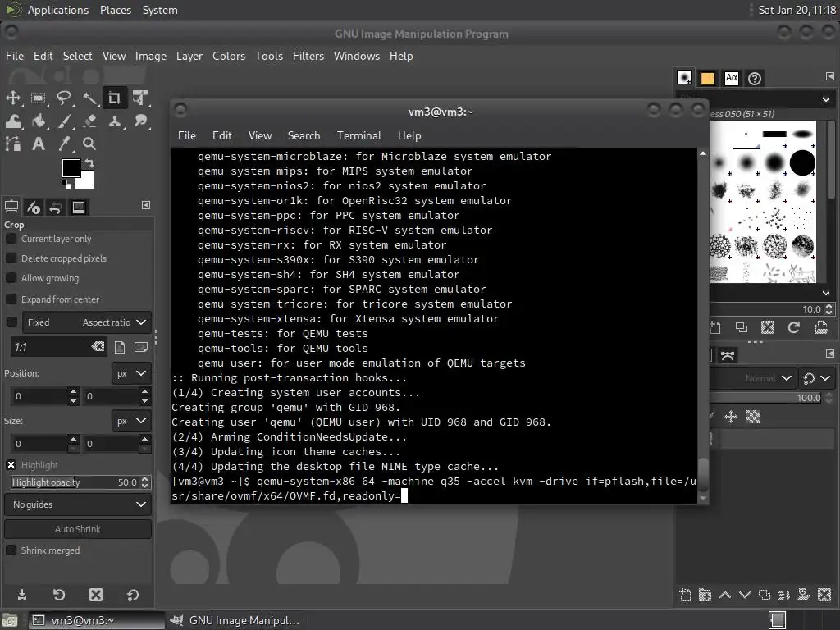Image resolution: width=840 pixels, height=630 pixels.
Task: Open terminal View menu
Action: pyautogui.click(x=260, y=135)
